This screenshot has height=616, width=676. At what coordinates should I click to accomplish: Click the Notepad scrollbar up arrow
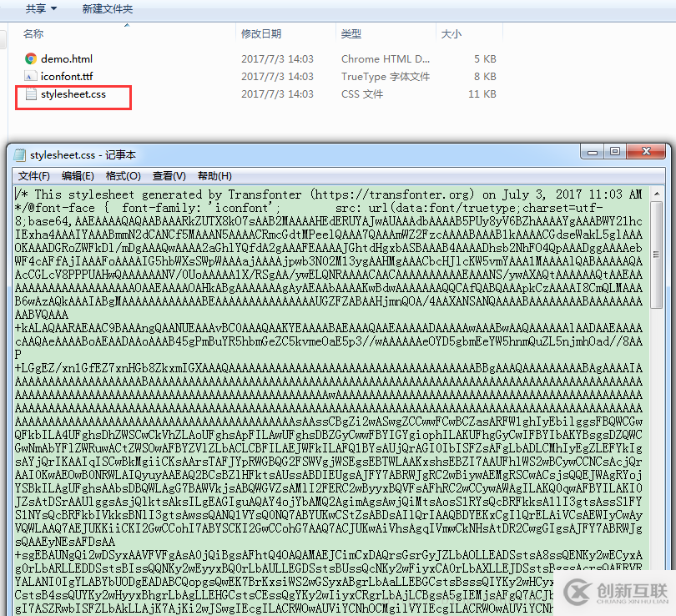tap(657, 194)
